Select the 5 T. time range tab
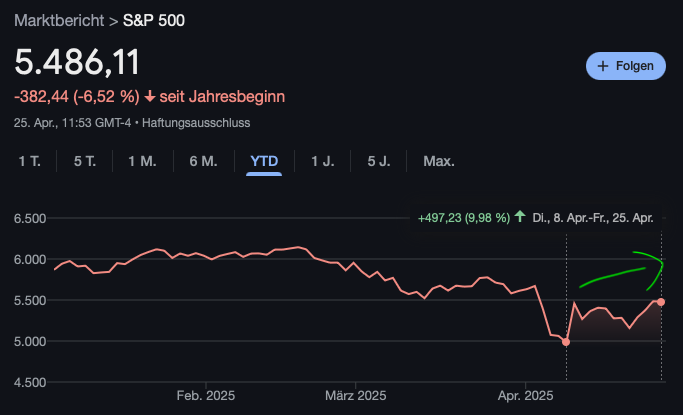 tap(85, 161)
